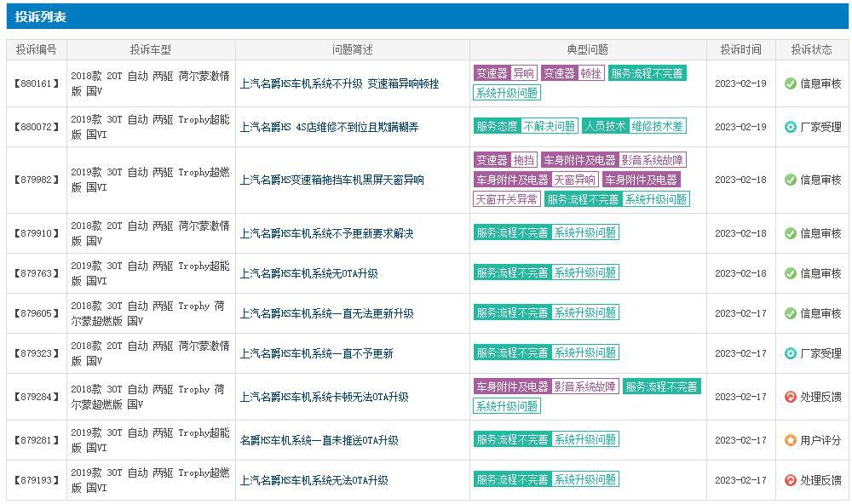Click the gear status icon for complaint 879323
The width and height of the screenshot is (852, 504).
coord(791,353)
